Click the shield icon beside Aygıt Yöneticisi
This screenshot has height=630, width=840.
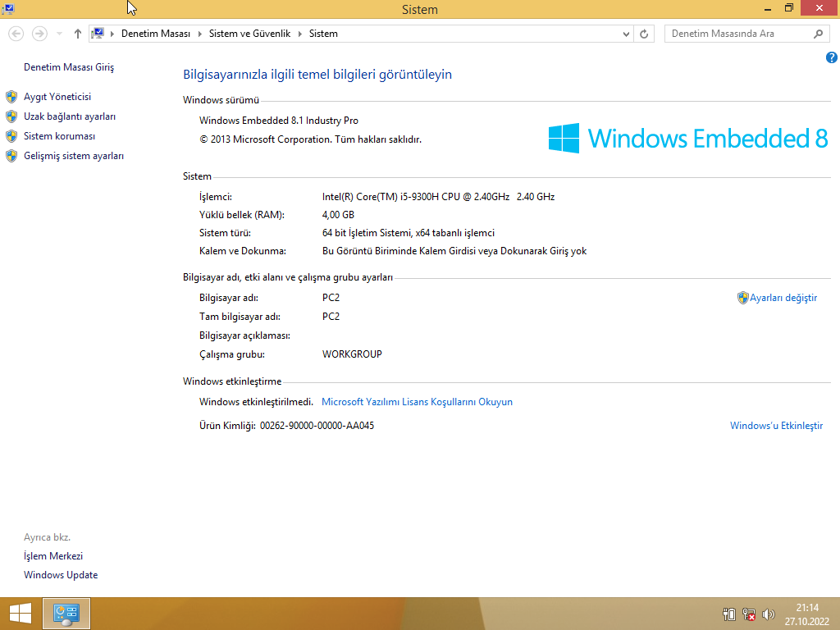tap(11, 97)
